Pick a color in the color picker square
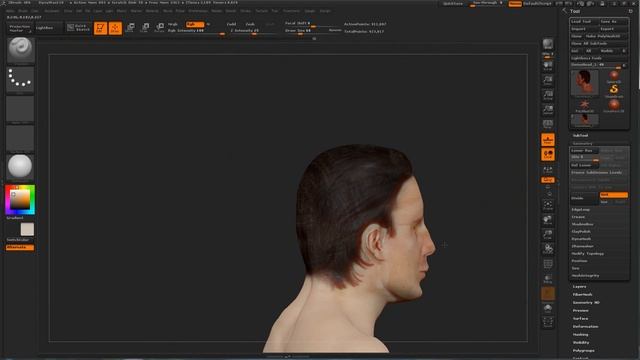 coord(20,200)
